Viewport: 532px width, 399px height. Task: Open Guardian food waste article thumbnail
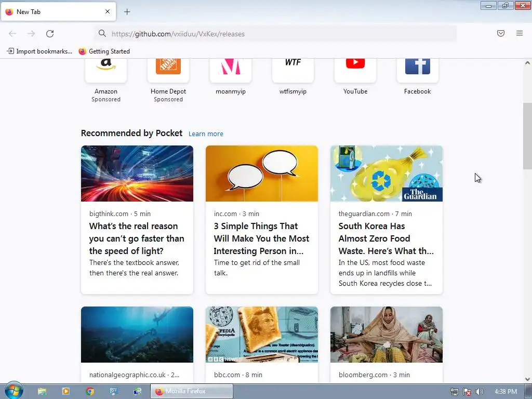[387, 174]
